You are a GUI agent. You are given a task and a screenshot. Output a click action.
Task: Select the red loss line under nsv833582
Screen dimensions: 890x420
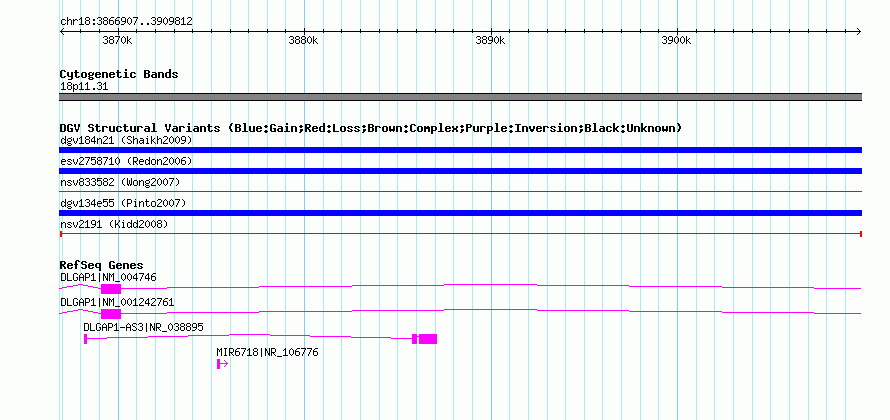[x=460, y=192]
